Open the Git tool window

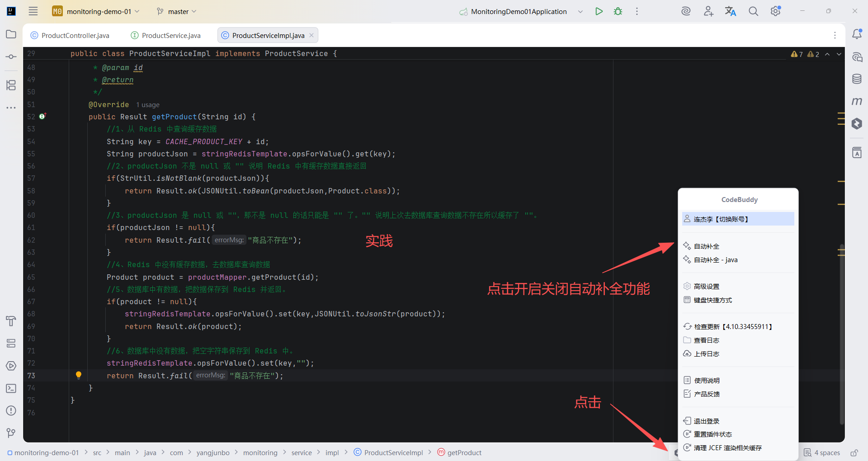point(11,433)
